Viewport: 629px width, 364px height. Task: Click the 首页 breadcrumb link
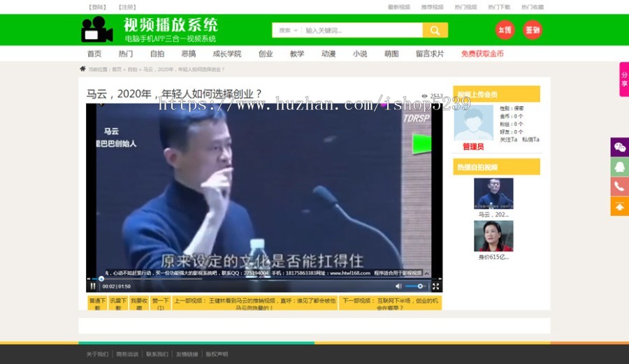point(117,69)
